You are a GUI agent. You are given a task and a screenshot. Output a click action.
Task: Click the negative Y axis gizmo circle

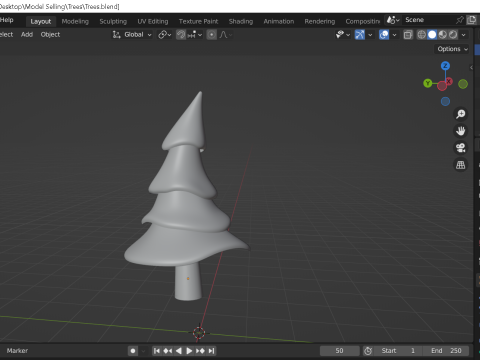click(x=463, y=84)
